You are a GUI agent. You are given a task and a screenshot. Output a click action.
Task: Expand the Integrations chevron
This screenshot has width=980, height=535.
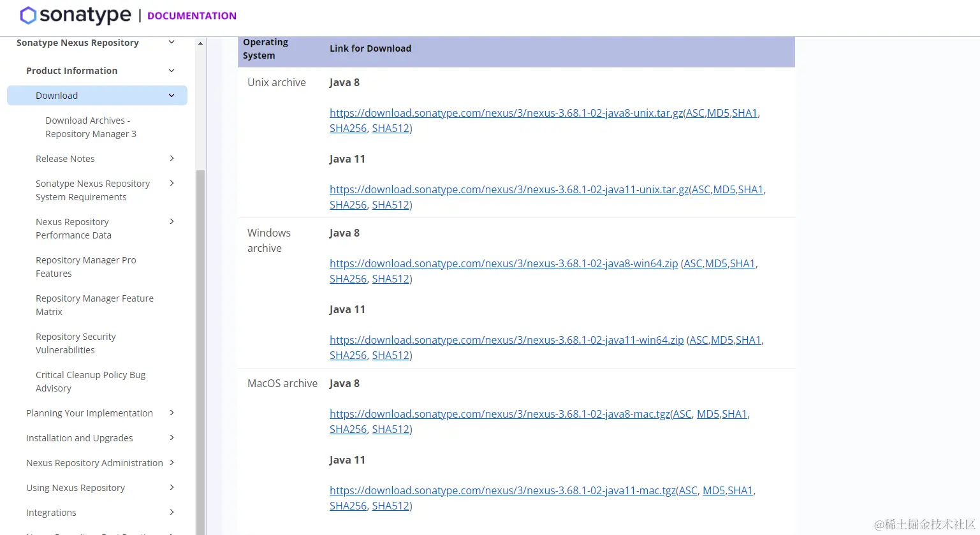[172, 512]
